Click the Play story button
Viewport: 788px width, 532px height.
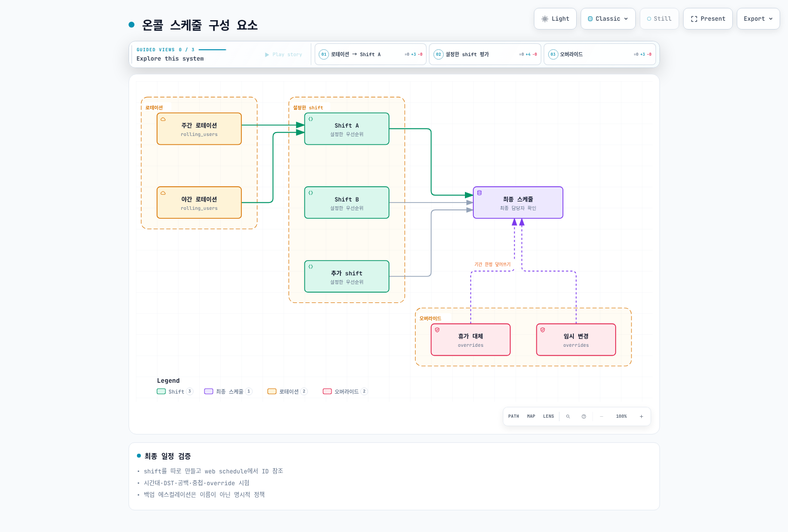[x=284, y=55]
